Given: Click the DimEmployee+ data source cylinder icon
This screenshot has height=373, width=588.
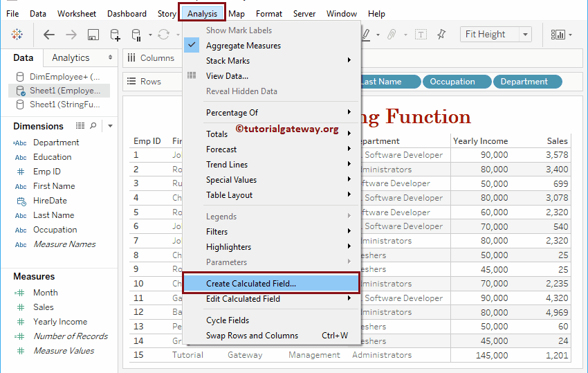Looking at the screenshot, I should (20, 77).
